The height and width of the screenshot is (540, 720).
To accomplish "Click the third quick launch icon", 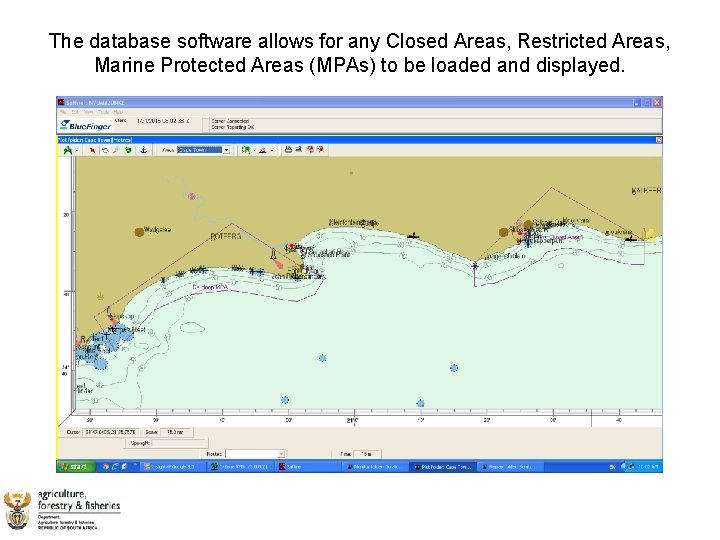I will click(x=124, y=467).
